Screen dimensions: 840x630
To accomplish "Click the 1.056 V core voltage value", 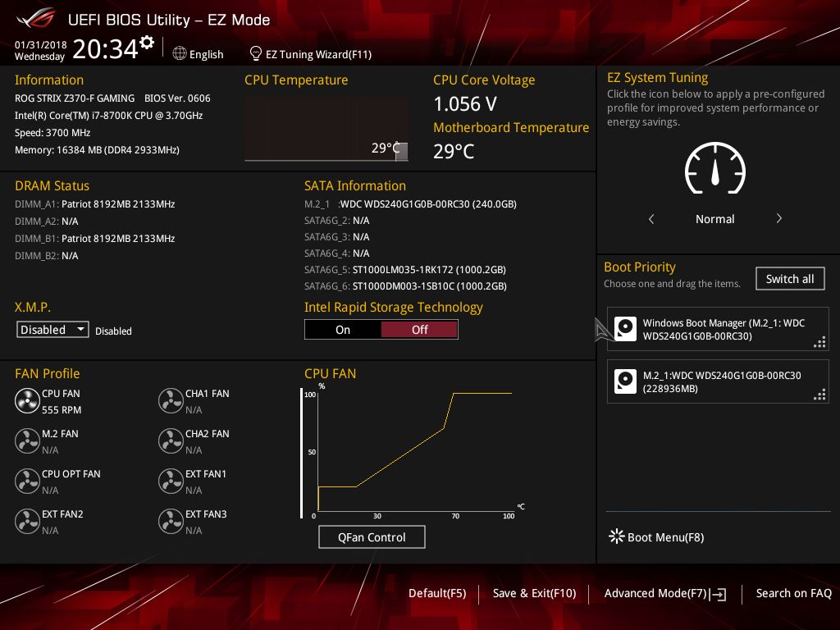I will [465, 104].
